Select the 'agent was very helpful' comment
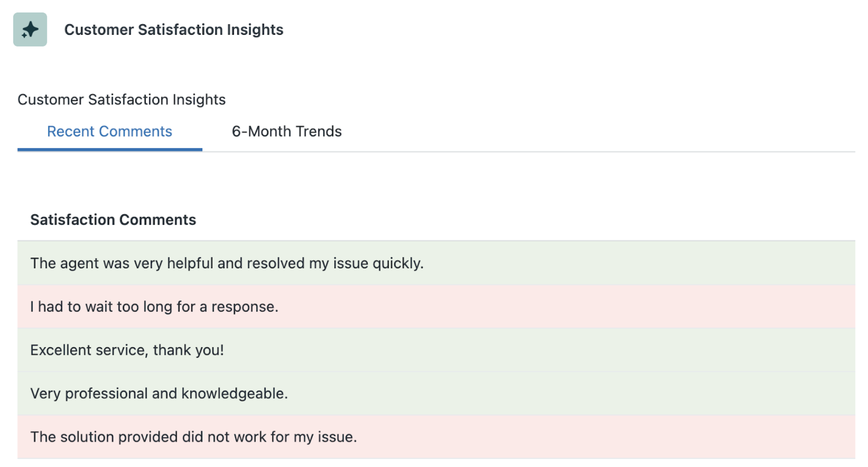This screenshot has height=467, width=868. pos(436,263)
